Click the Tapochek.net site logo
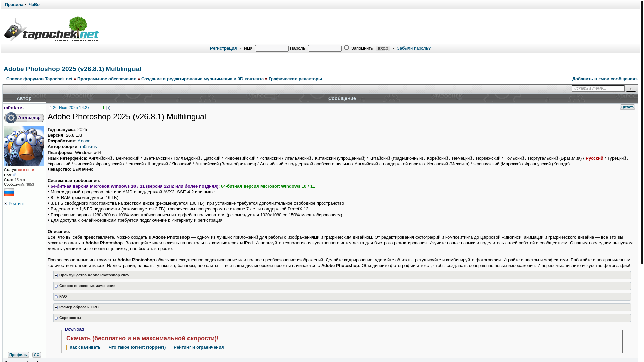 52,29
